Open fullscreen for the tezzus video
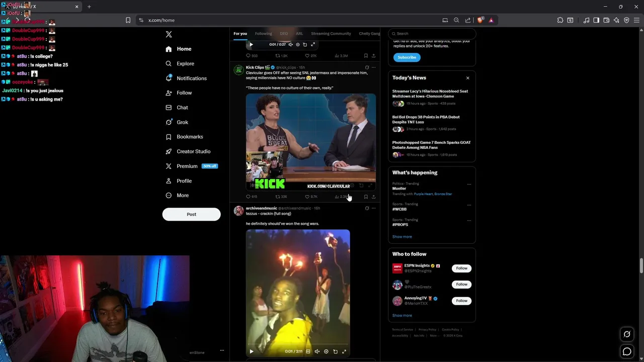 tap(344, 351)
